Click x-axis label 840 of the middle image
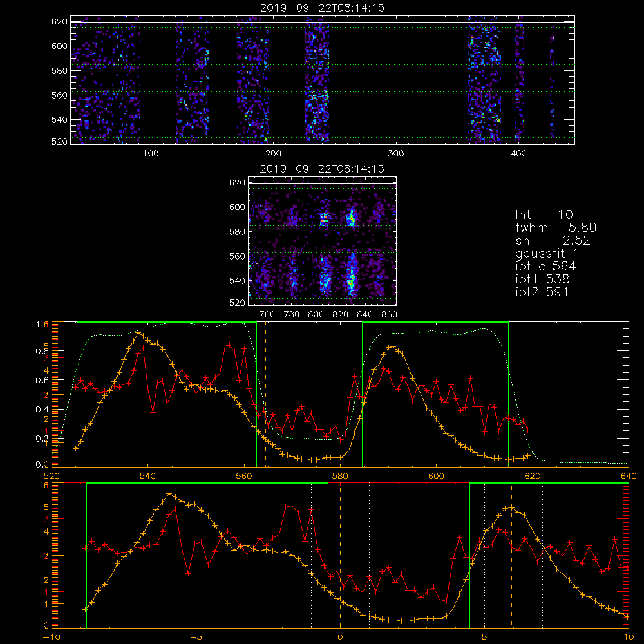This screenshot has width=644, height=644. [x=365, y=315]
